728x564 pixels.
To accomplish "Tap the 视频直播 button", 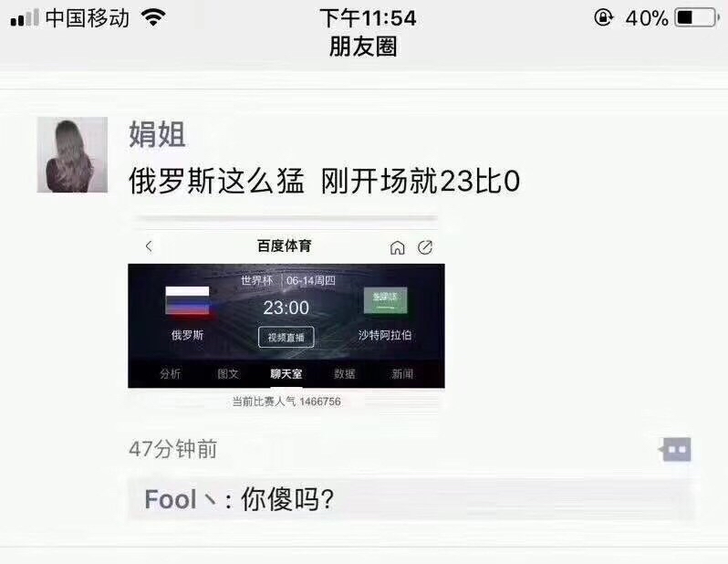I will click(x=286, y=338).
